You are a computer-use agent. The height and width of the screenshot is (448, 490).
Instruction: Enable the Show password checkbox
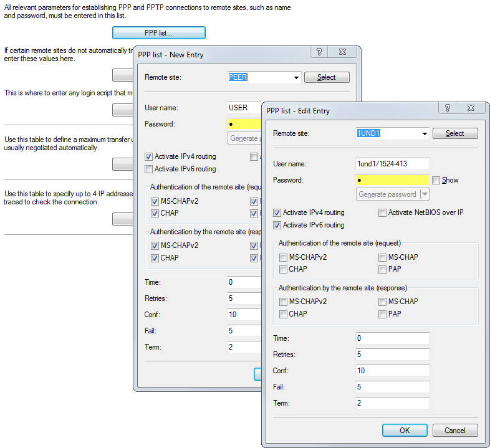[436, 180]
